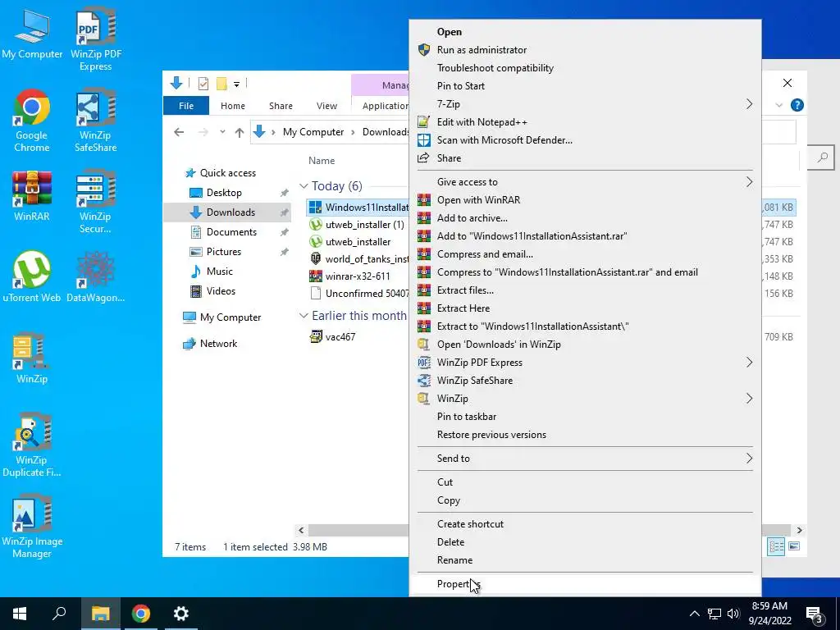Click the Up one level arrow
This screenshot has height=630, width=840.
[x=239, y=132]
